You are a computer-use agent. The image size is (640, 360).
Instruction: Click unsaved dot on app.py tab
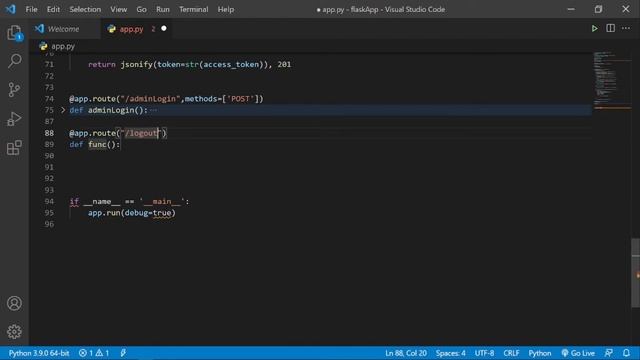(164, 29)
